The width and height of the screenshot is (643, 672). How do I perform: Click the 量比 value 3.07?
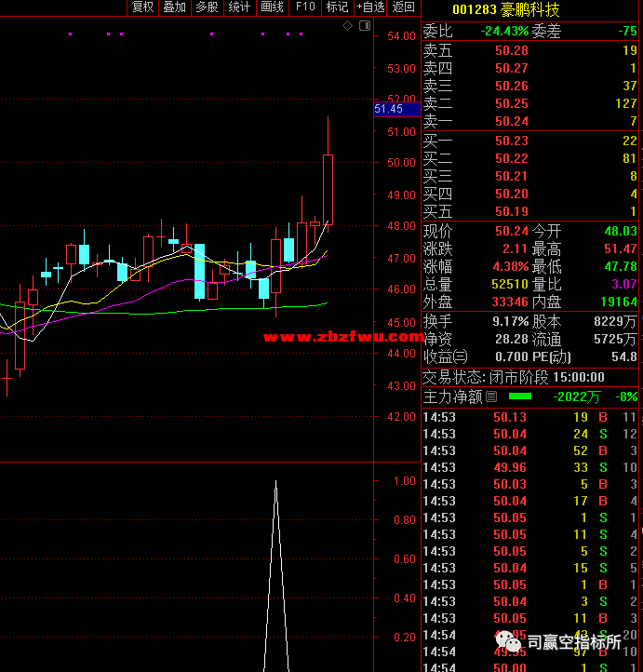click(x=624, y=284)
